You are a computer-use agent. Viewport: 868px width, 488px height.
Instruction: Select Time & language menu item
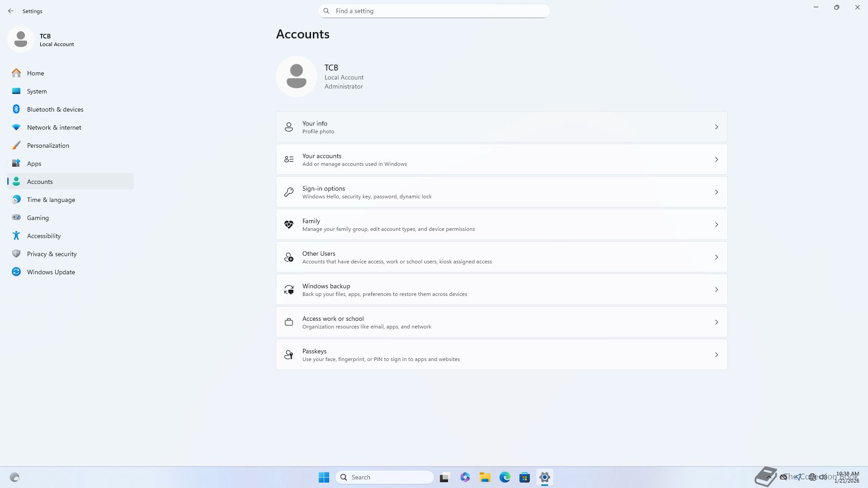tap(51, 200)
